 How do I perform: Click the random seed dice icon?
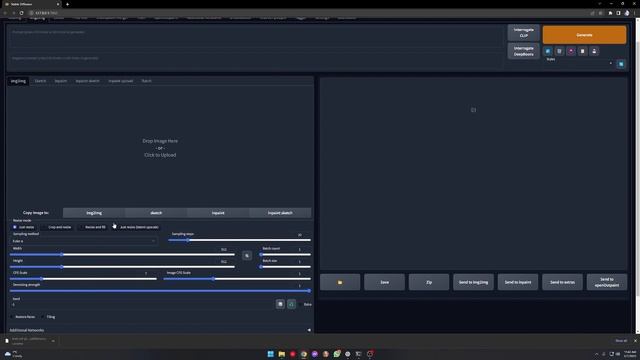pos(280,304)
